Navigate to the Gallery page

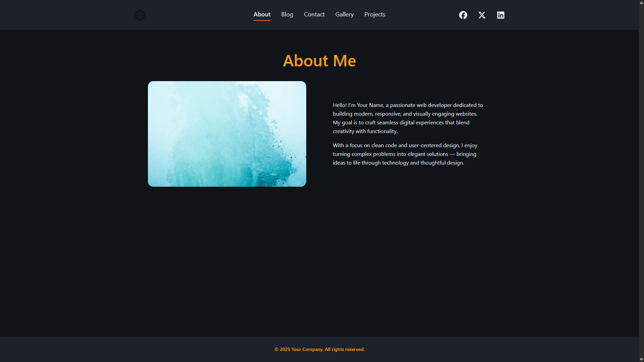344,14
